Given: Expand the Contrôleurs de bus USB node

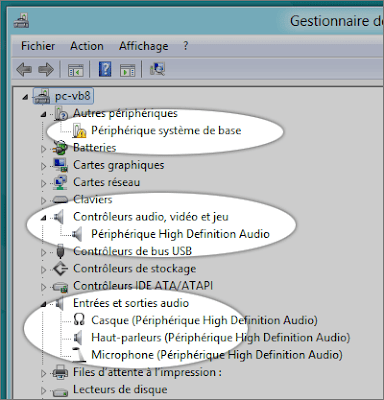Looking at the screenshot, I should 43,252.
